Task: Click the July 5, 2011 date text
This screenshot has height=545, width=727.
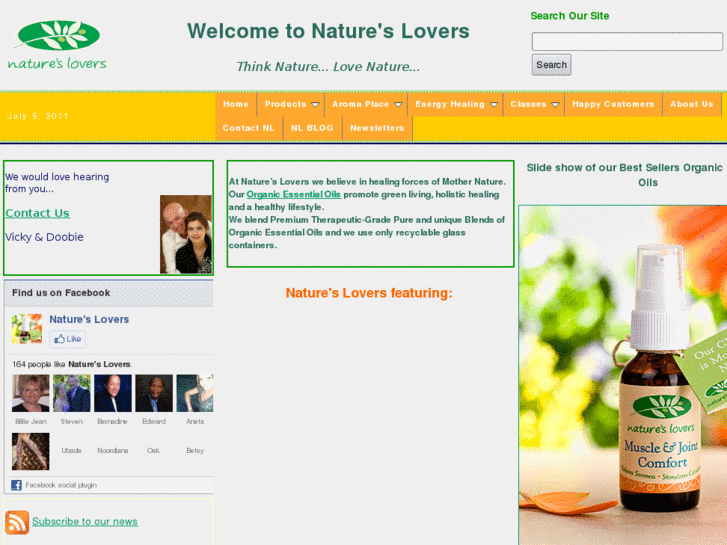Action: (38, 116)
